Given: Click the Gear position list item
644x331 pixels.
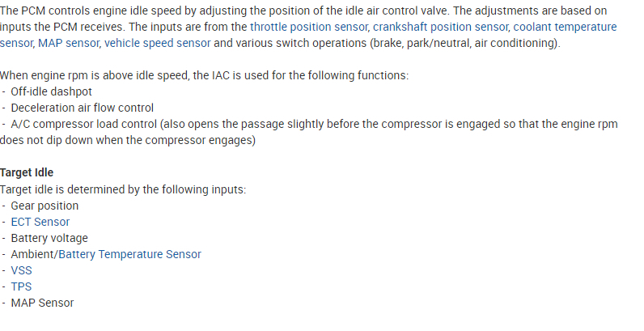Looking at the screenshot, I should click(x=44, y=206).
